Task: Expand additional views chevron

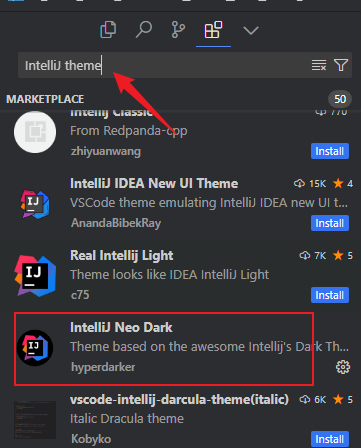Action: (251, 31)
